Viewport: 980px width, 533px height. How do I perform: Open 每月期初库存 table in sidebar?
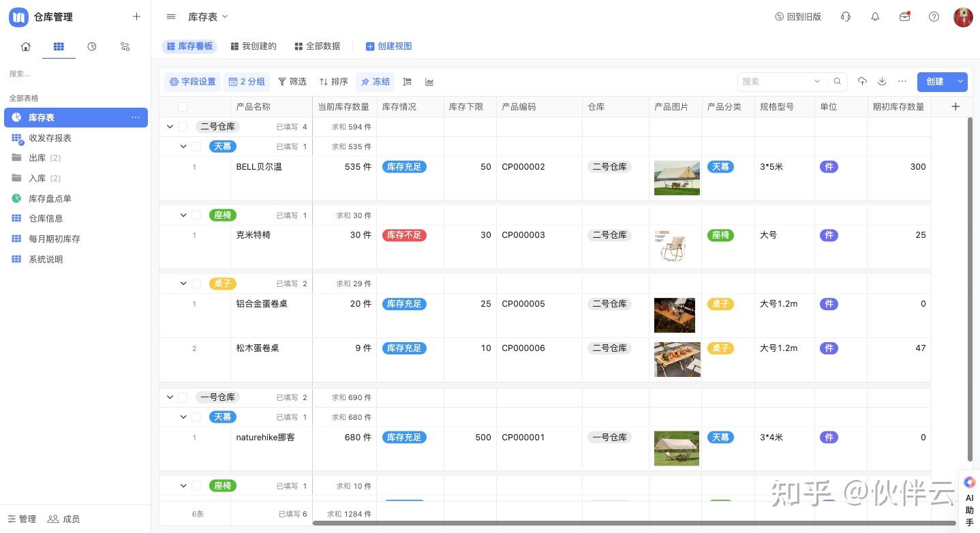(x=76, y=239)
